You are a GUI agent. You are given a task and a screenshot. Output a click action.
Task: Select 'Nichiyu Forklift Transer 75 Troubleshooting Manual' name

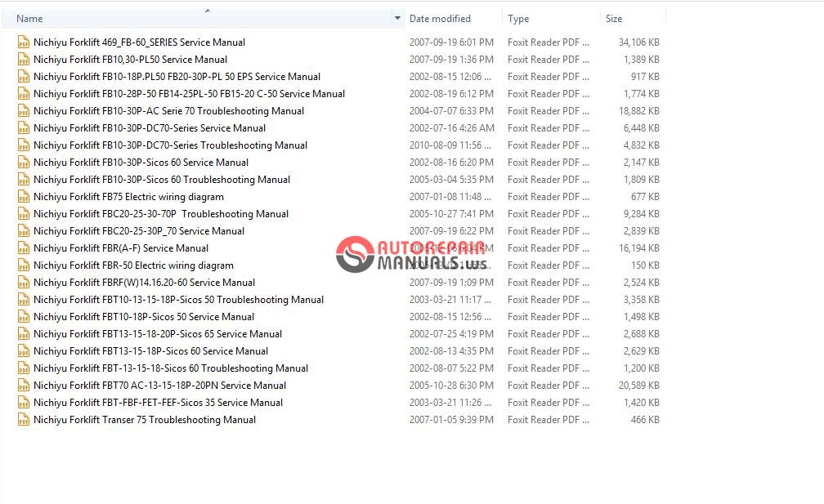tap(145, 420)
